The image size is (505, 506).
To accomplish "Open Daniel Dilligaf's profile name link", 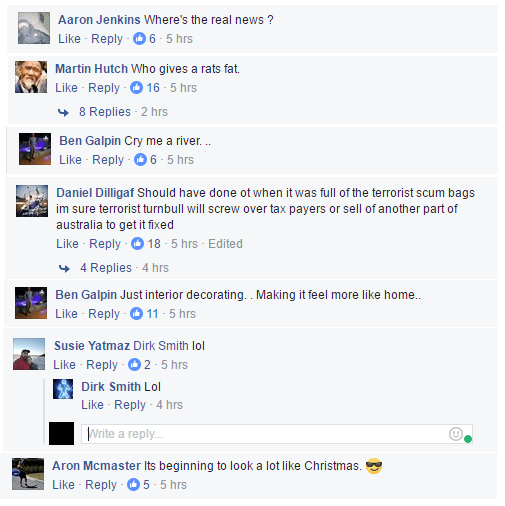I will coord(95,193).
